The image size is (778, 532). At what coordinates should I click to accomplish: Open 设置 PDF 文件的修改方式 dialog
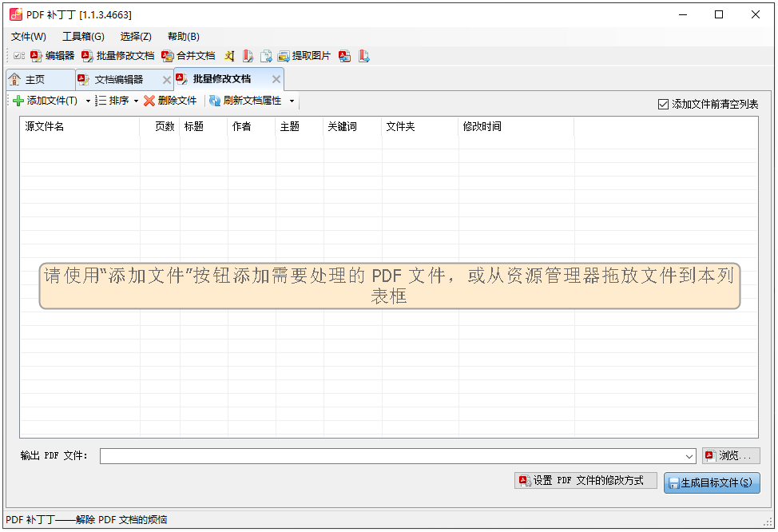[x=585, y=481]
